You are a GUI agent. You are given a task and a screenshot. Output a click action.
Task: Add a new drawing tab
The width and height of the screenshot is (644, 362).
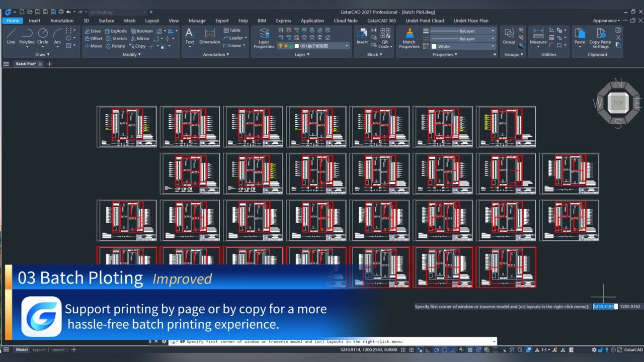[49, 64]
